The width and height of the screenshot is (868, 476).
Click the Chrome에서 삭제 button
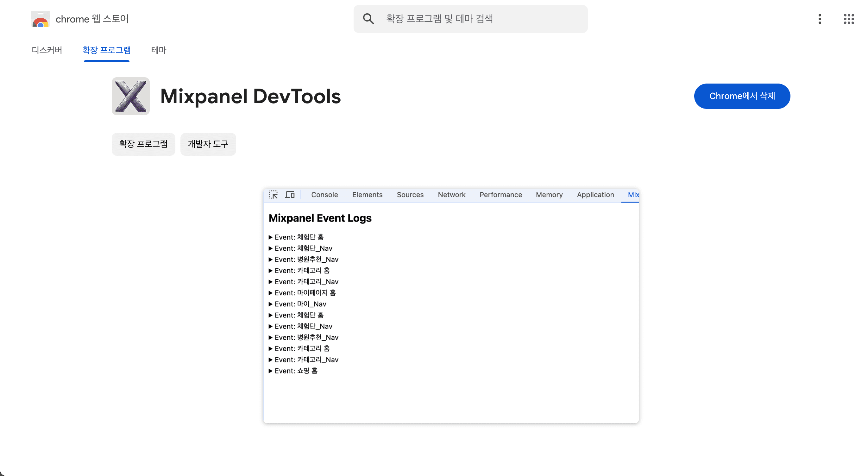[742, 96]
